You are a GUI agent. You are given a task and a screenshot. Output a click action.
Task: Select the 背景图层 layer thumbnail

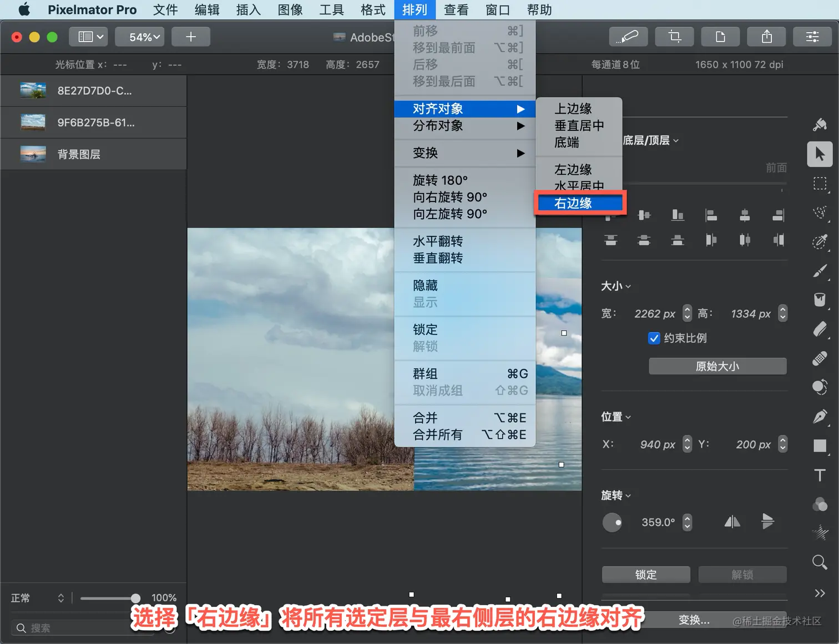[33, 154]
